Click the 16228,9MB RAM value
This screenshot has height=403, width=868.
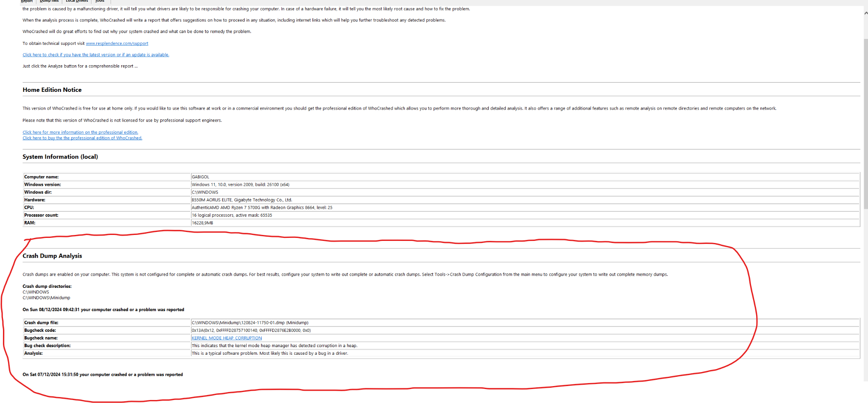pos(202,223)
